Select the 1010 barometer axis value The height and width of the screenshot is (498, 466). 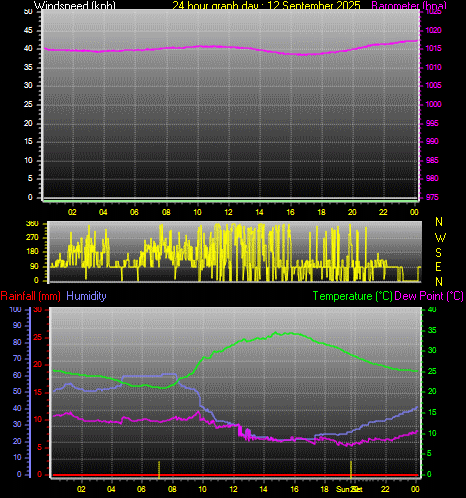pos(433,67)
